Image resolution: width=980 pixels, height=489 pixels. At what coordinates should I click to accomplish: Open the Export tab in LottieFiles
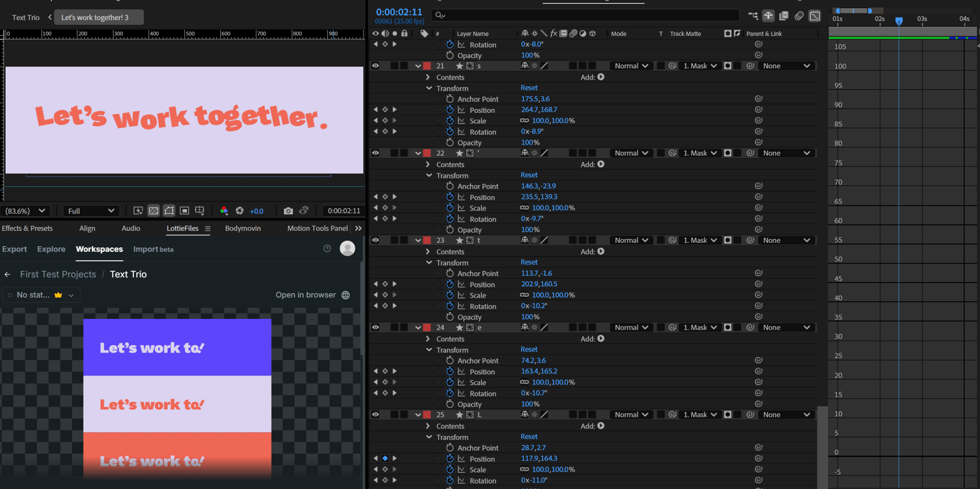click(15, 249)
